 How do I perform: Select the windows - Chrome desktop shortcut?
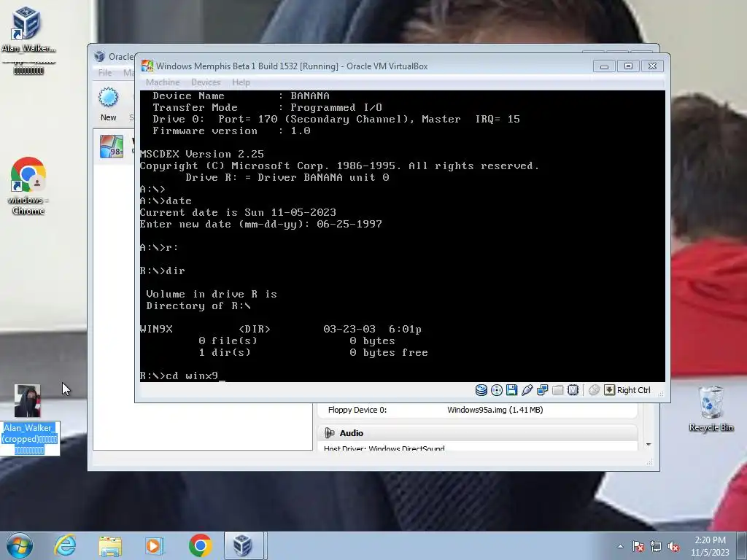pyautogui.click(x=28, y=187)
